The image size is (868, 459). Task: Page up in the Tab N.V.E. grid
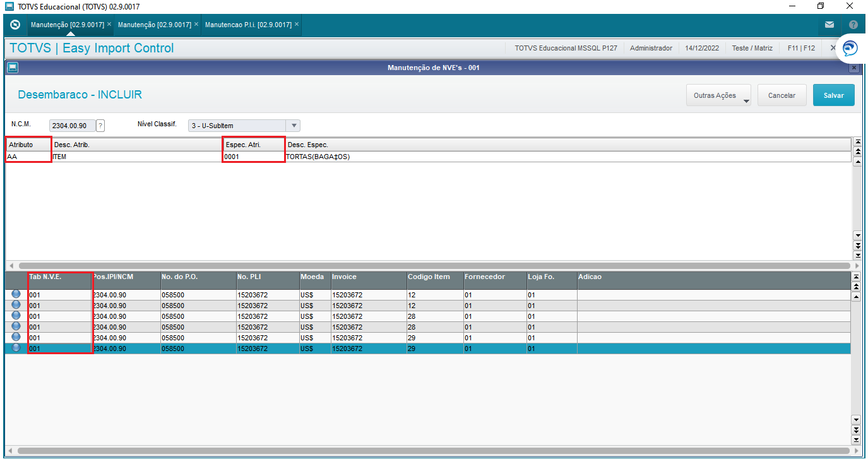(856, 287)
